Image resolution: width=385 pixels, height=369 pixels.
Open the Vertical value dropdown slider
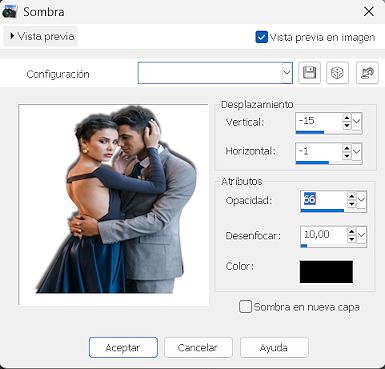[357, 121]
